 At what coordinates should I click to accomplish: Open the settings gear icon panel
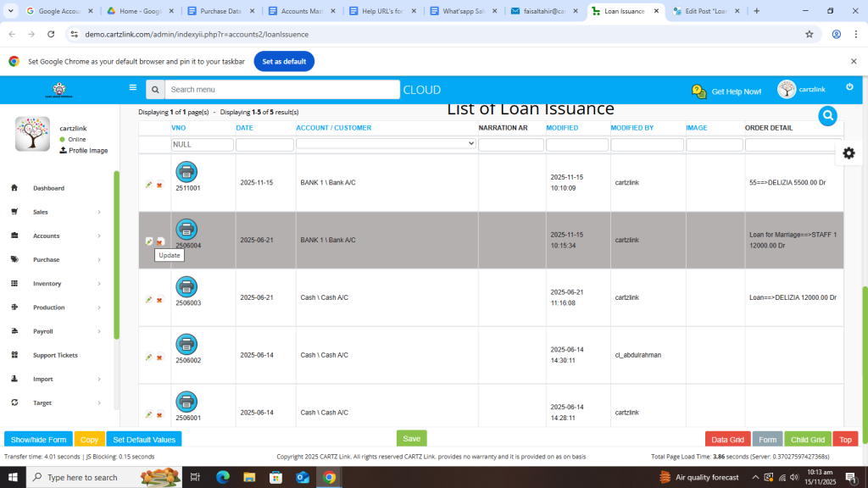point(849,153)
